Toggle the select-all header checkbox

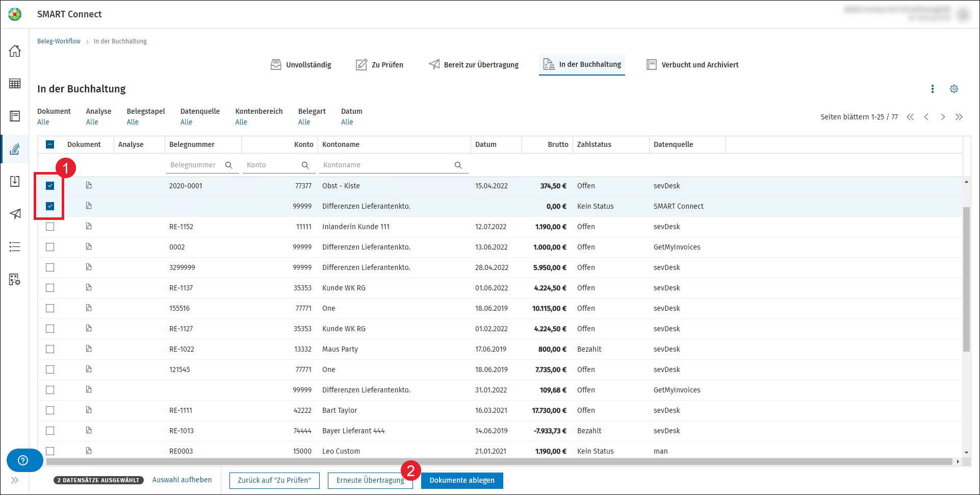pyautogui.click(x=50, y=144)
